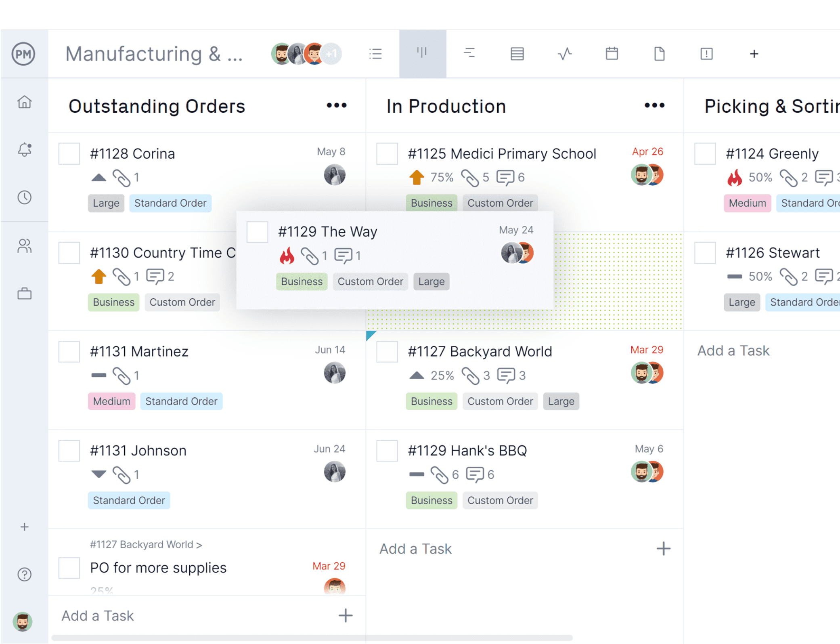Open the home icon in sidebar
This screenshot has width=840, height=644.
pyautogui.click(x=24, y=102)
